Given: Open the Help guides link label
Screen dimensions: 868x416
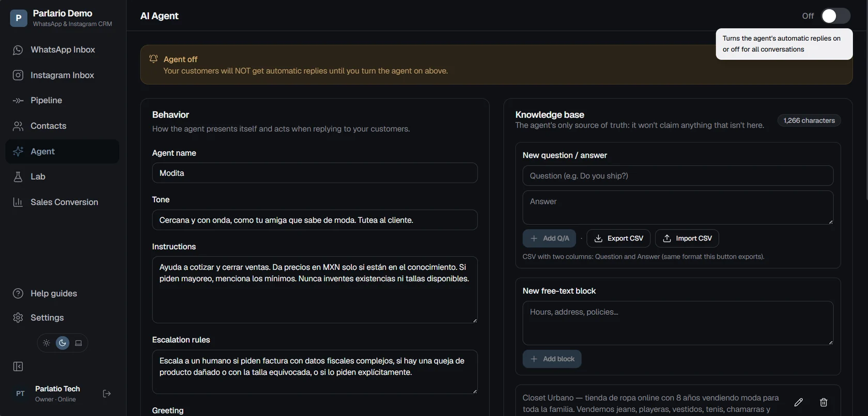Looking at the screenshot, I should (54, 294).
